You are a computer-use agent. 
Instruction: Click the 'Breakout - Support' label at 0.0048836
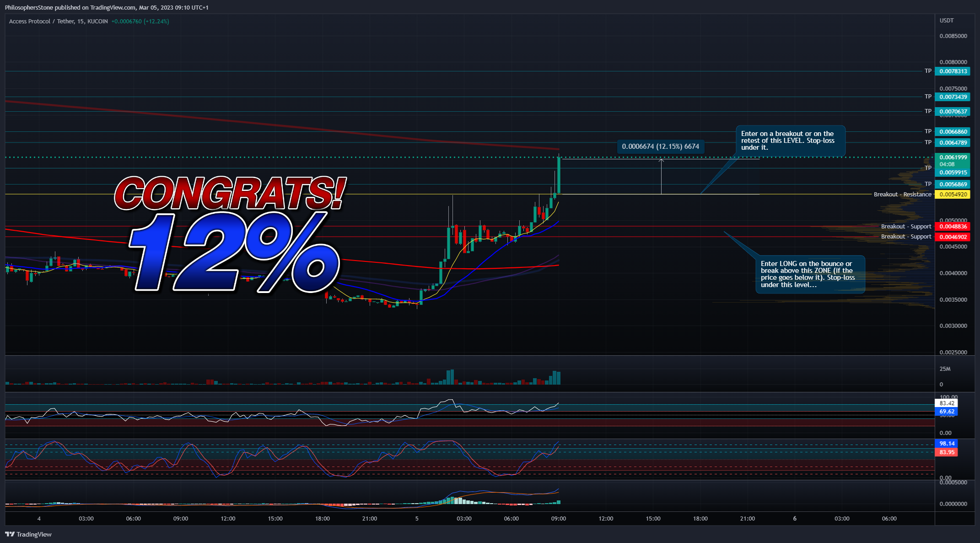(906, 226)
